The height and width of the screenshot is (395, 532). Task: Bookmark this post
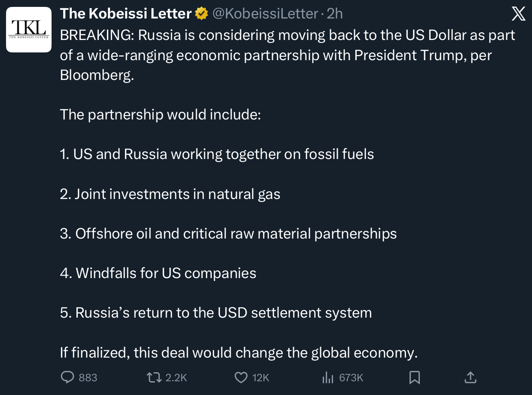[x=414, y=377]
